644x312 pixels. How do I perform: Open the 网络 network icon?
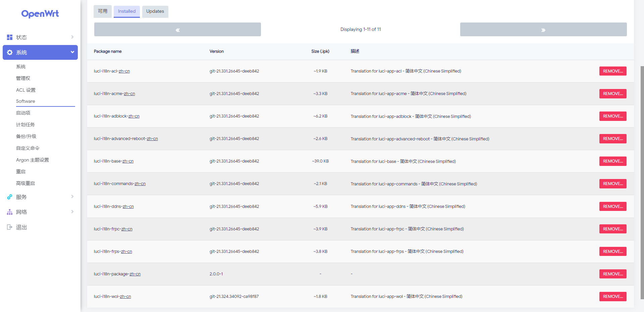(x=9, y=212)
